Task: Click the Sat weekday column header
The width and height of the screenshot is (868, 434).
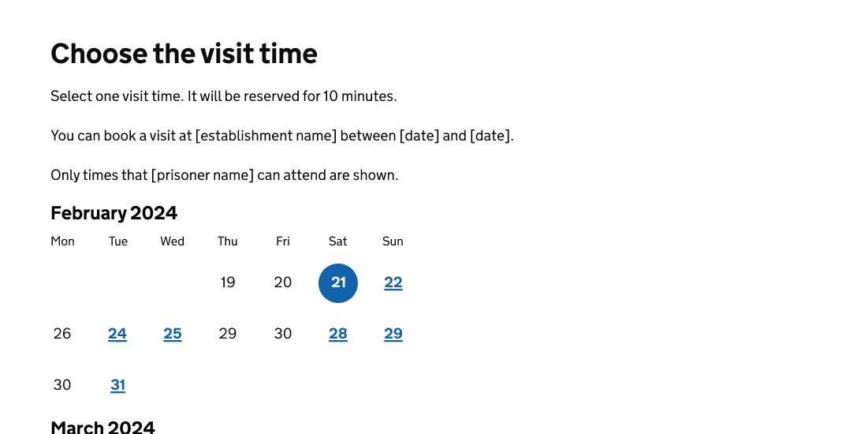Action: coord(338,241)
